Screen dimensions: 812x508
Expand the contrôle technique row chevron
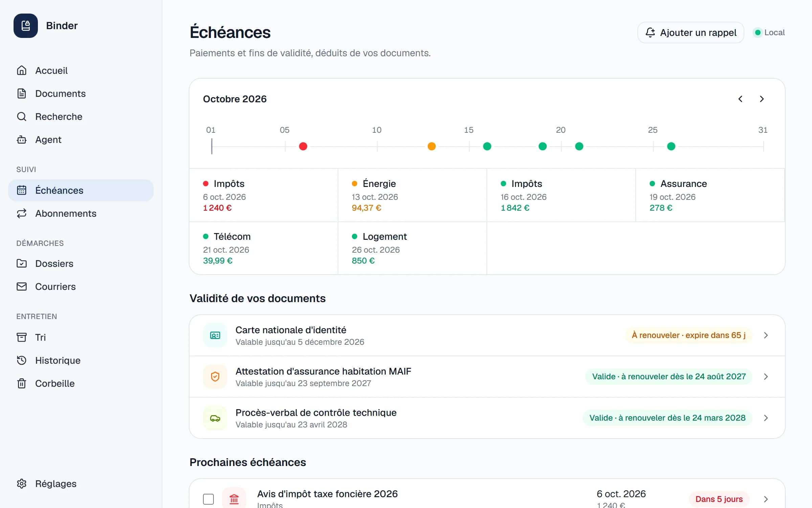(x=766, y=418)
